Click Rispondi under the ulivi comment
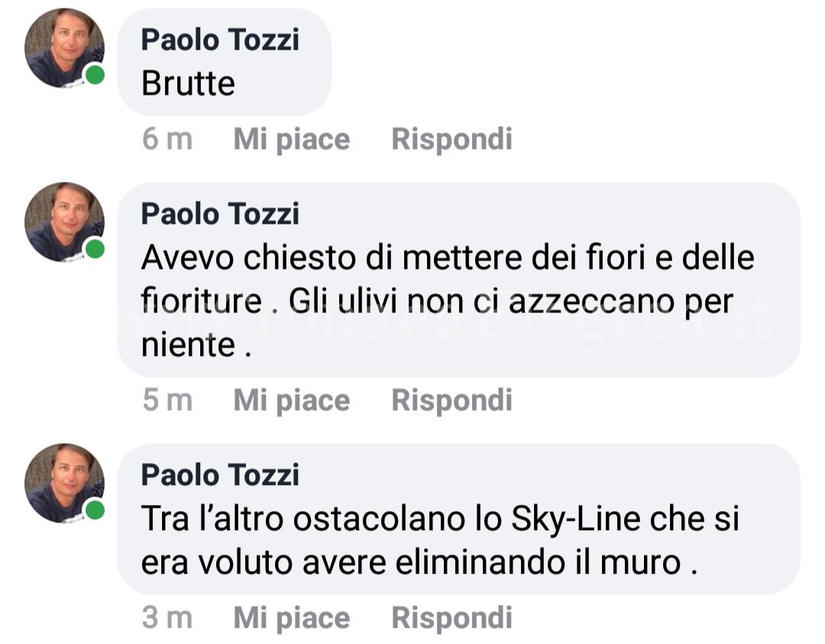The image size is (825, 644). pyautogui.click(x=451, y=400)
